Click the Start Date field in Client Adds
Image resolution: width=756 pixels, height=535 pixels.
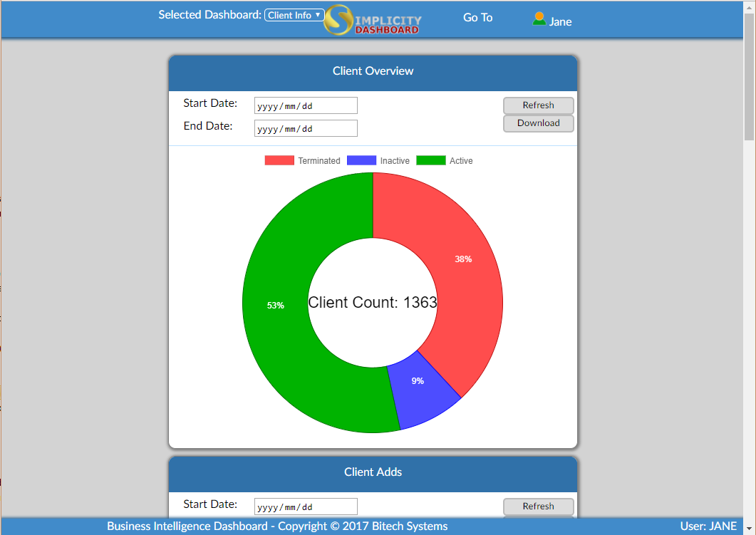(305, 506)
